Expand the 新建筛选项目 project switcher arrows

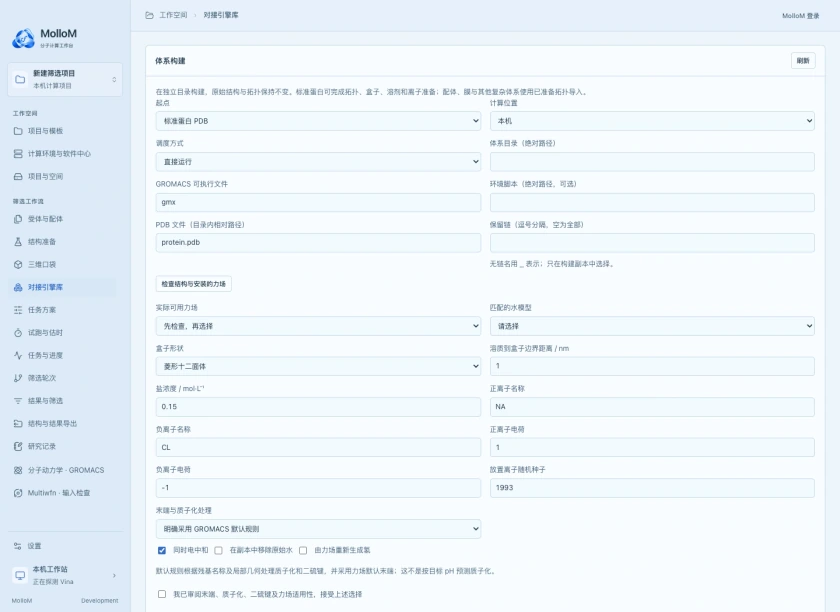(x=114, y=79)
